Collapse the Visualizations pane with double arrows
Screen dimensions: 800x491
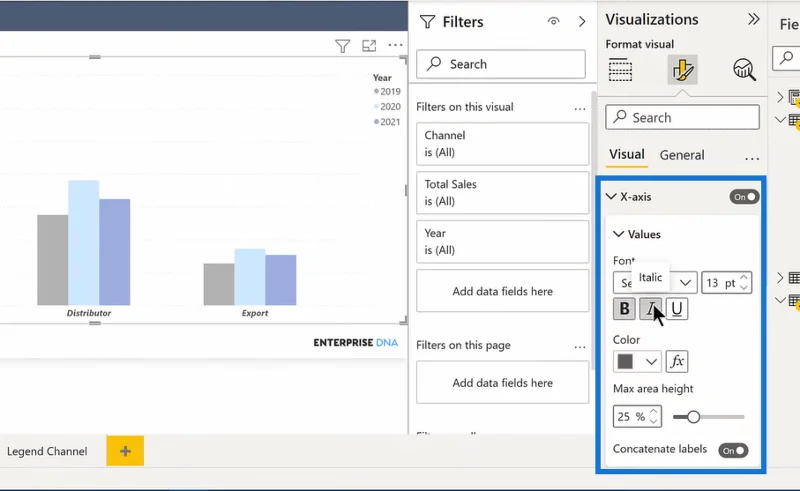(x=754, y=19)
